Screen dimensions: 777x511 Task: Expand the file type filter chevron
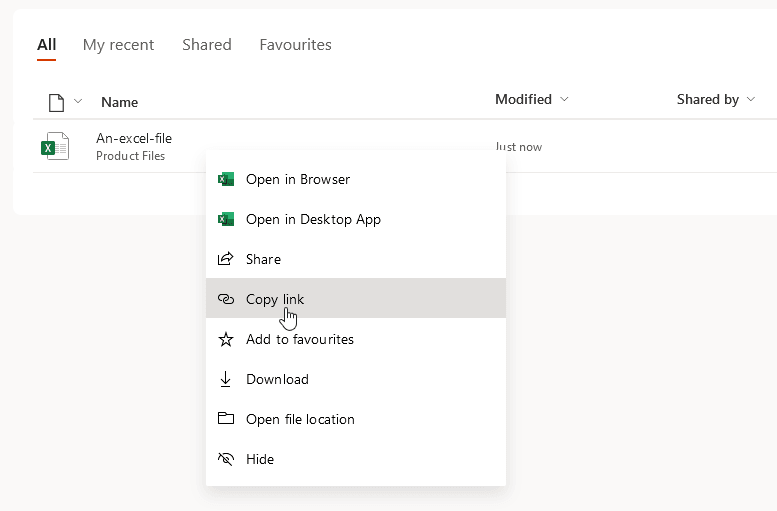(78, 102)
